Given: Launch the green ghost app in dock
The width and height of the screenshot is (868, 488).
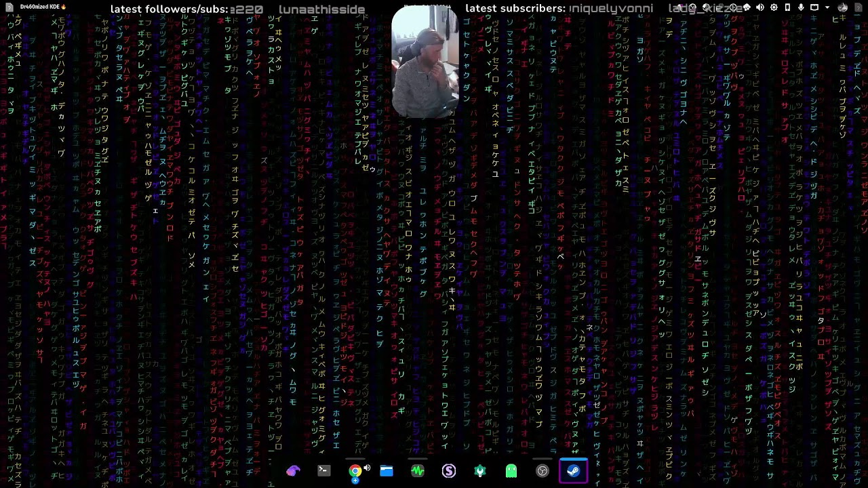Looking at the screenshot, I should pos(511,471).
